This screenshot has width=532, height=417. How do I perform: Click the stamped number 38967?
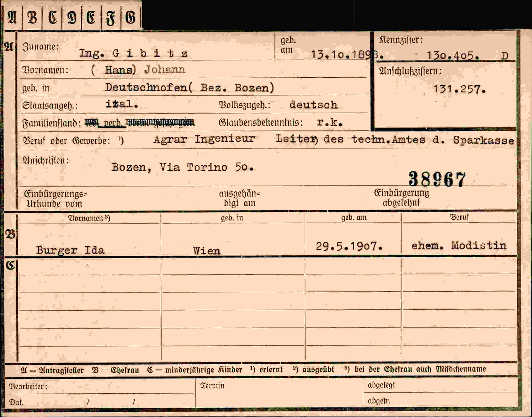[x=437, y=179]
